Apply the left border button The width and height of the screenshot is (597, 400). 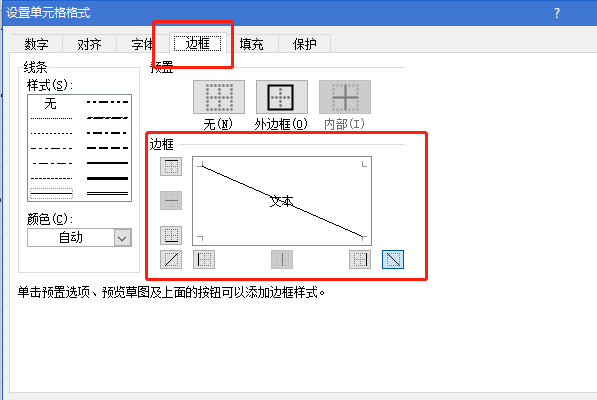(x=204, y=260)
